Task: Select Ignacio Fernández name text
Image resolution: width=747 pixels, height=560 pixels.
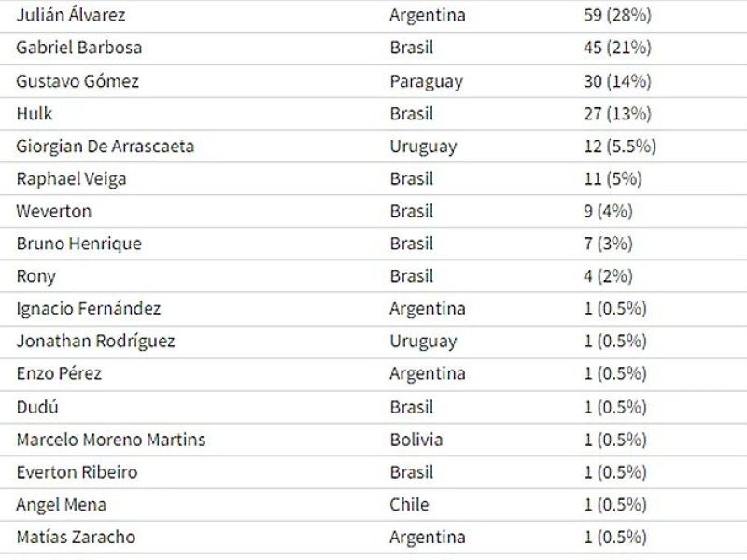Action: pyautogui.click(x=89, y=309)
